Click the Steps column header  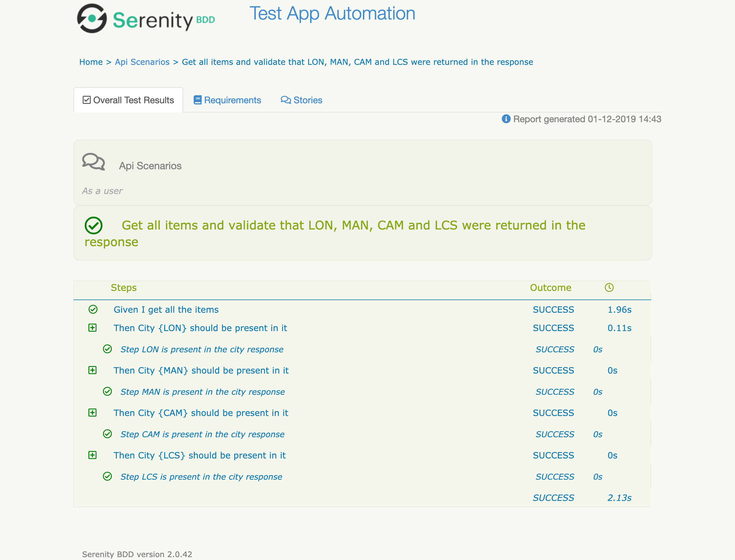click(x=123, y=288)
